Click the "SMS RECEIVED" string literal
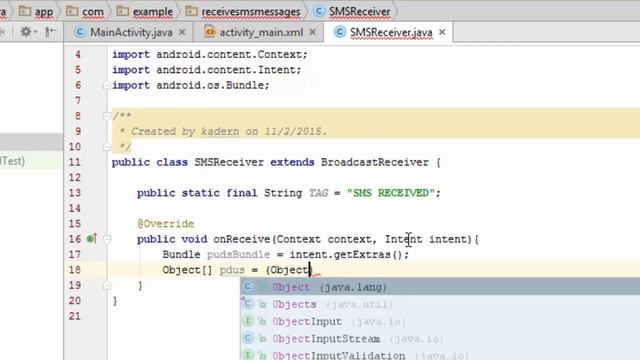Image resolution: width=640 pixels, height=360 pixels. (391, 193)
